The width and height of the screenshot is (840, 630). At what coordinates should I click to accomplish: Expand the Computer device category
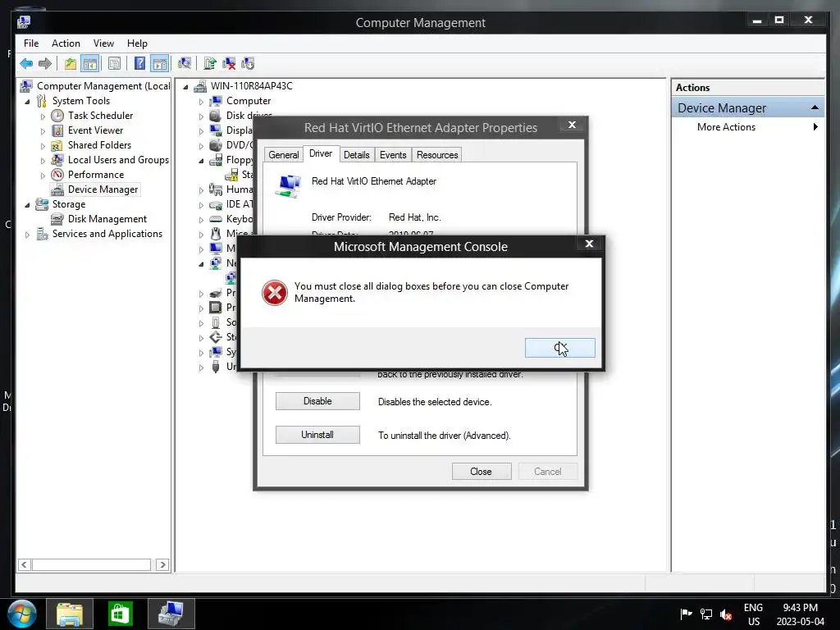pyautogui.click(x=202, y=101)
